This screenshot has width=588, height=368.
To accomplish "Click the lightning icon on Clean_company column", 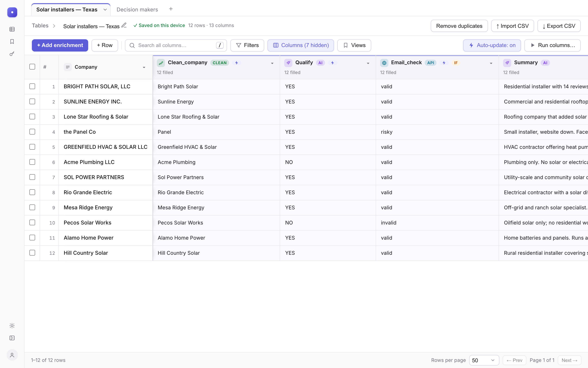I will click(236, 63).
